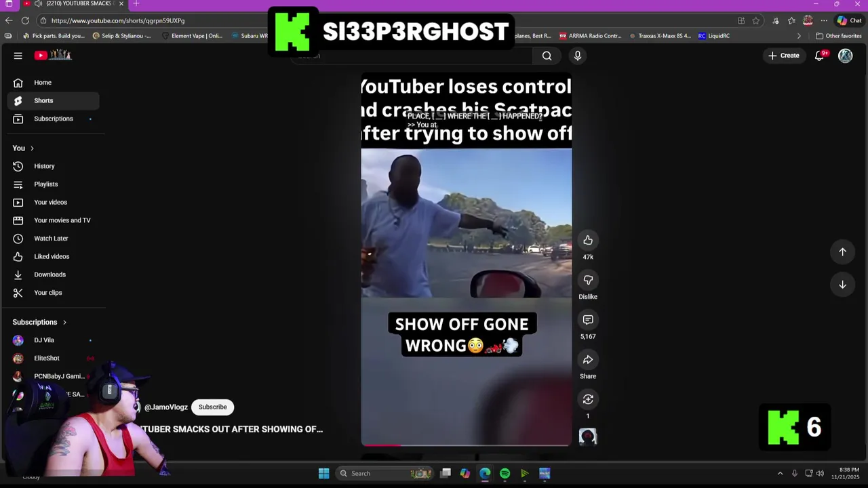Open the ARRMA Radio Contr bookmark
The height and width of the screenshot is (488, 868).
(590, 36)
